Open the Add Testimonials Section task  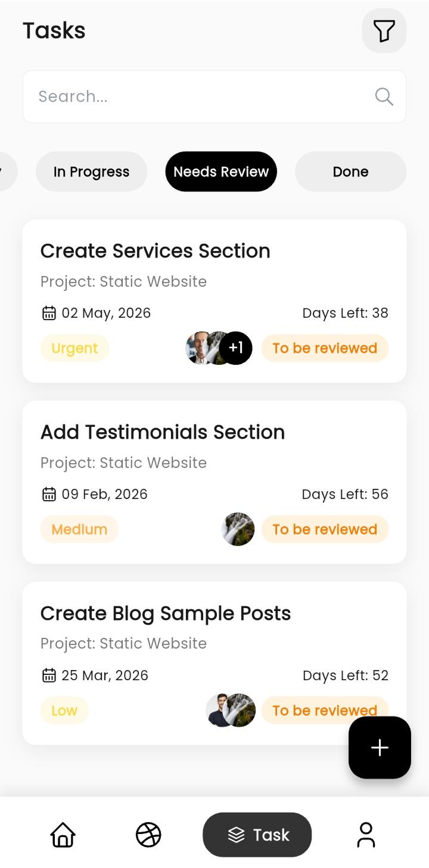pyautogui.click(x=214, y=482)
